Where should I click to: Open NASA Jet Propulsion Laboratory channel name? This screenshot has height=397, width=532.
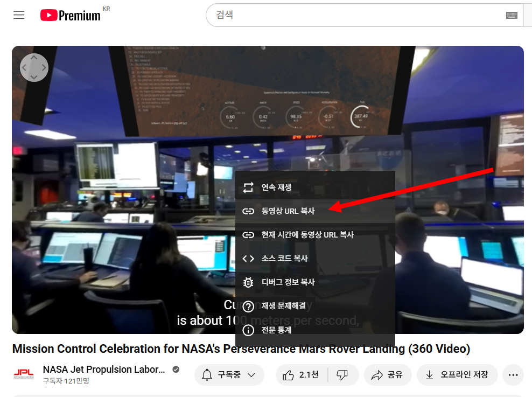click(x=104, y=369)
